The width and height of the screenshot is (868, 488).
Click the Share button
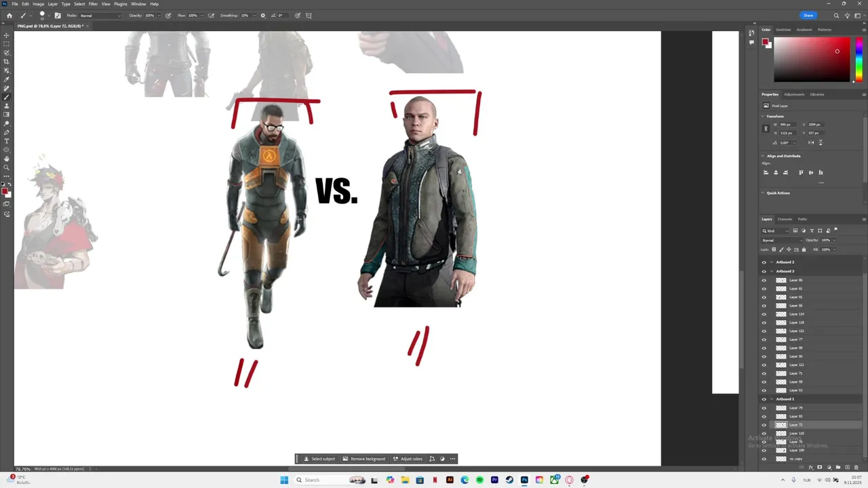pyautogui.click(x=808, y=16)
